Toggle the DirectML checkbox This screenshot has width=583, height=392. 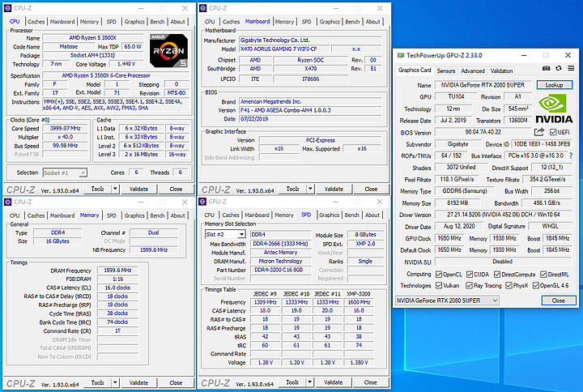[x=543, y=275]
